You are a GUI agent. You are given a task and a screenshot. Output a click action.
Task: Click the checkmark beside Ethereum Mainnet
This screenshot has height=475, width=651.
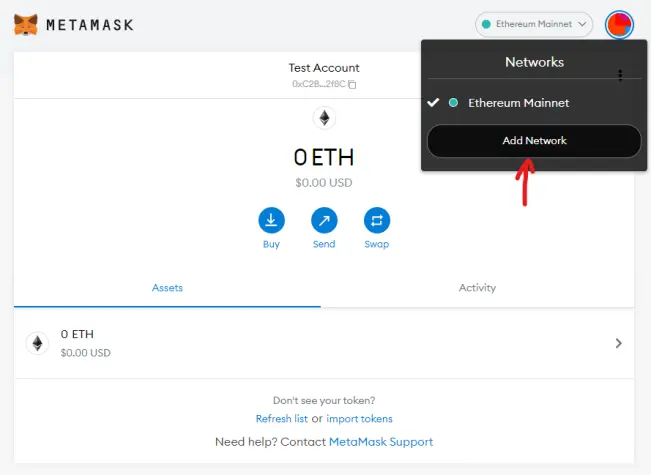[433, 103]
